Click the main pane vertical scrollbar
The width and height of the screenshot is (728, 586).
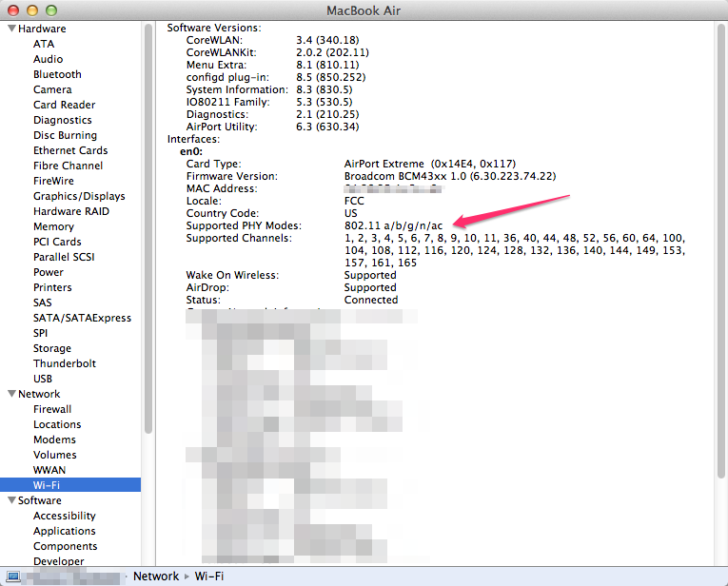[x=720, y=250]
